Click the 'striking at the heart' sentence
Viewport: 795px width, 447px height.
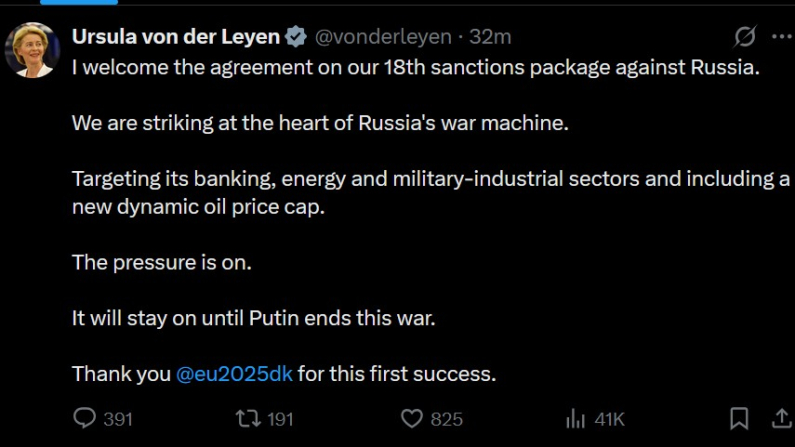click(319, 124)
